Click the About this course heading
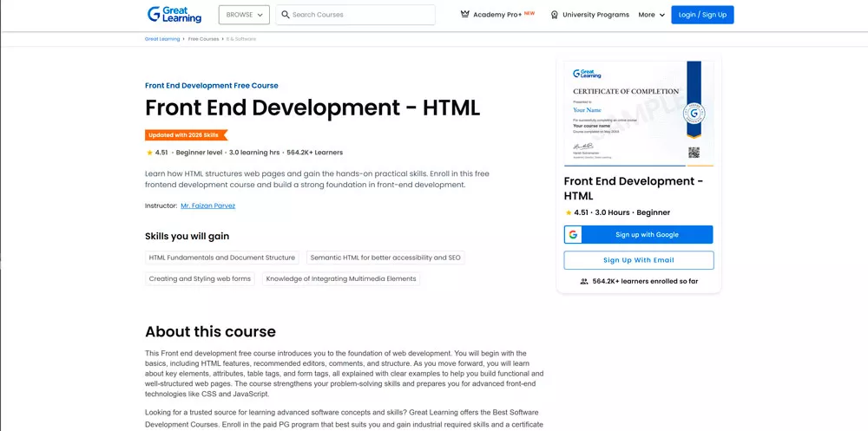Viewport: 868px width, 431px height. (210, 332)
